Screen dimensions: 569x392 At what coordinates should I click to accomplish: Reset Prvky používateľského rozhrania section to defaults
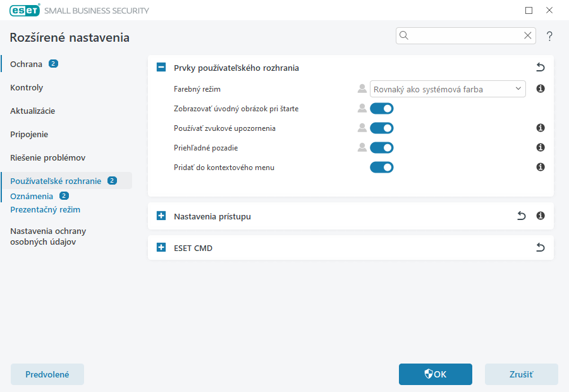click(541, 68)
